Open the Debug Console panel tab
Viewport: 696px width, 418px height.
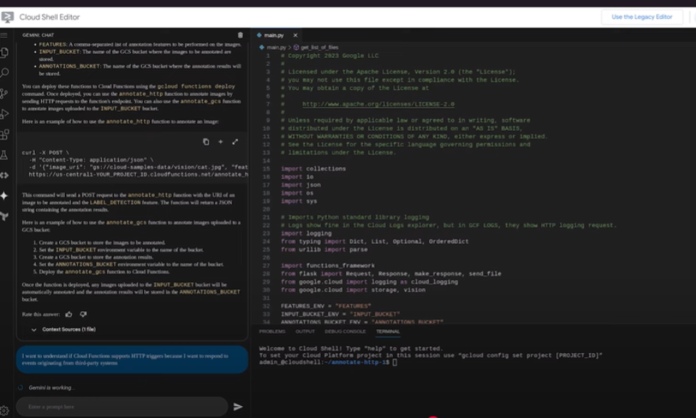pyautogui.click(x=345, y=331)
